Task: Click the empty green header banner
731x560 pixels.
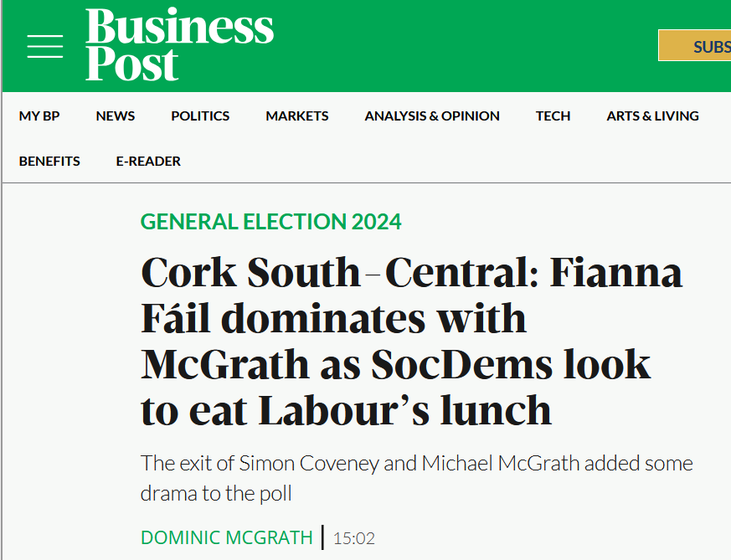Action: pos(461,46)
